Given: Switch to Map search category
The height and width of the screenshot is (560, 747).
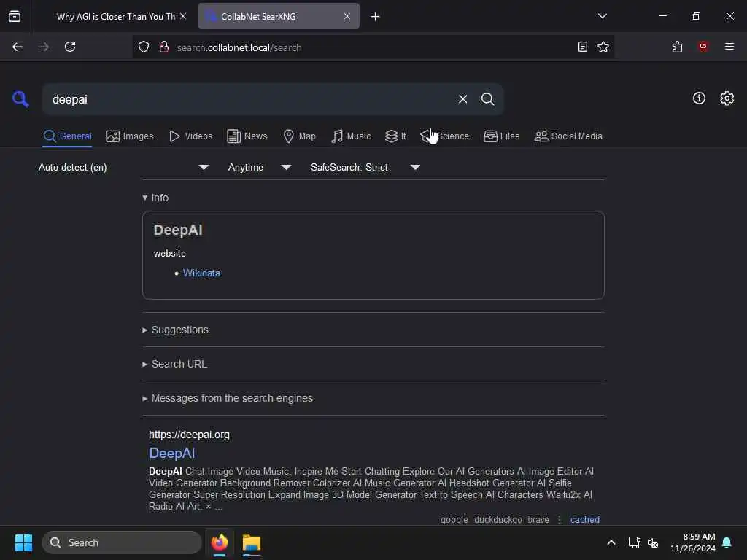Looking at the screenshot, I should [x=299, y=136].
